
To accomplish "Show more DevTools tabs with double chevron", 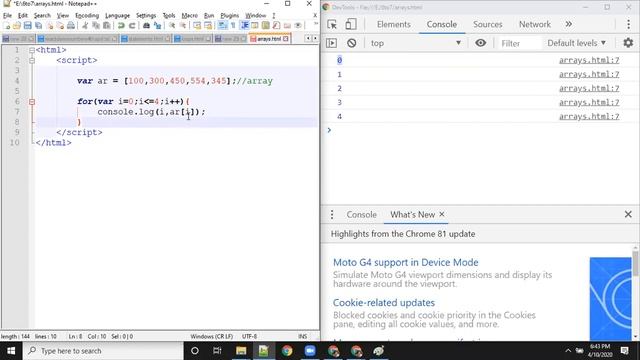I will [569, 24].
